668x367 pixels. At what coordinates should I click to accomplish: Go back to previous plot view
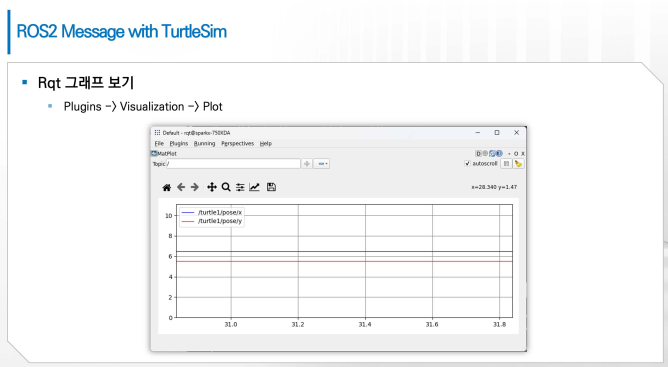(x=181, y=187)
